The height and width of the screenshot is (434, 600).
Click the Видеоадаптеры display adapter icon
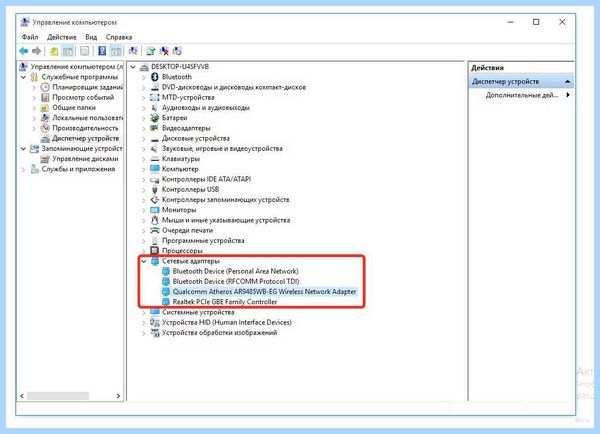click(x=155, y=128)
